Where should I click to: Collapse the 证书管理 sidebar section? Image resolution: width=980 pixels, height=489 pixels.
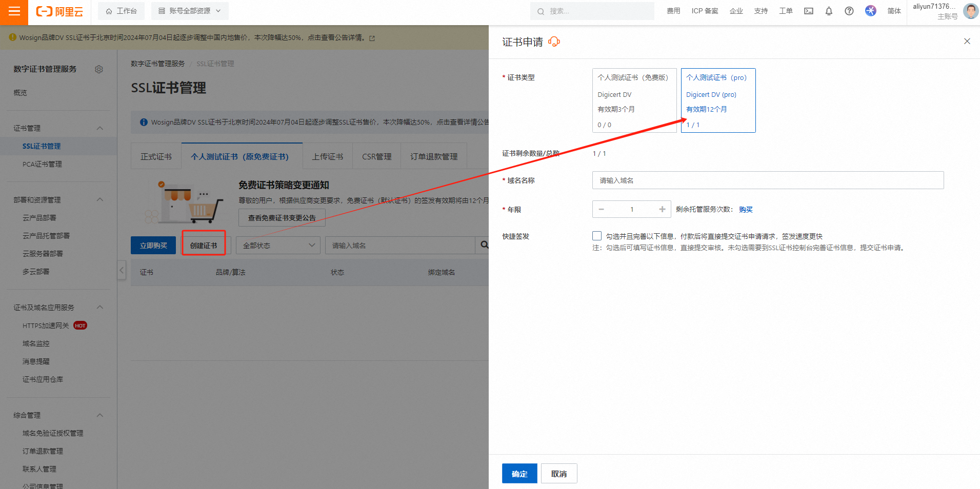tap(100, 128)
